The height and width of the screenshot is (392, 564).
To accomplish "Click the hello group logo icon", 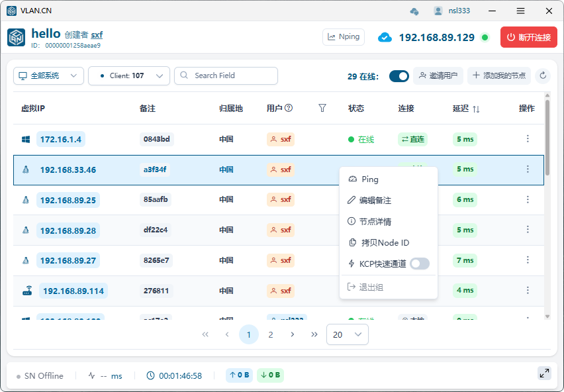I will [x=16, y=37].
